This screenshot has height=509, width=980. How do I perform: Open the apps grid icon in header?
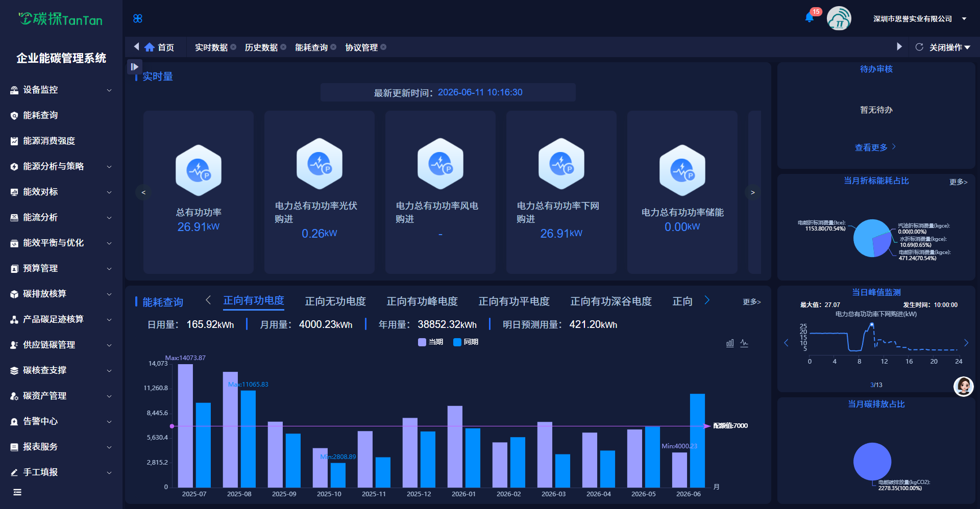[137, 18]
